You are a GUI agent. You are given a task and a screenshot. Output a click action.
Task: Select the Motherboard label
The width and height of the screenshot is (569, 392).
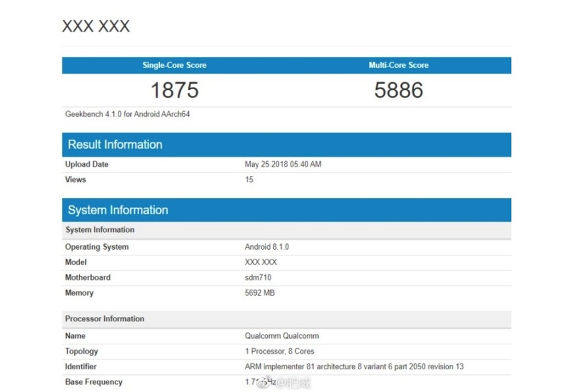point(88,277)
